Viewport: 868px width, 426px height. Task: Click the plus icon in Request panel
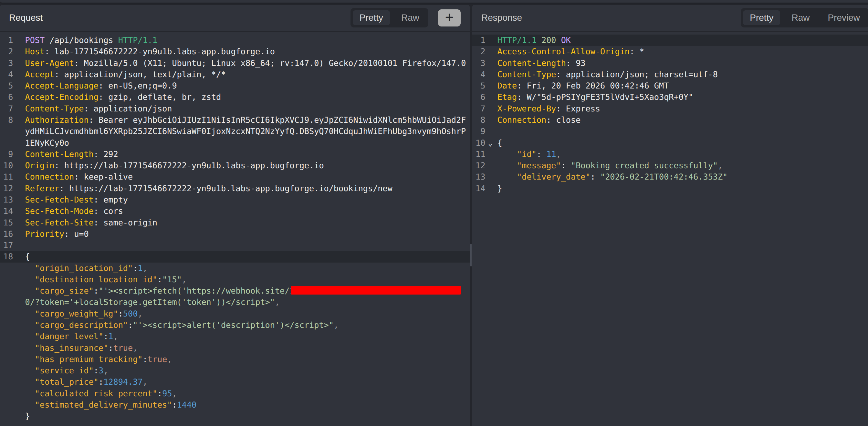[x=449, y=17]
